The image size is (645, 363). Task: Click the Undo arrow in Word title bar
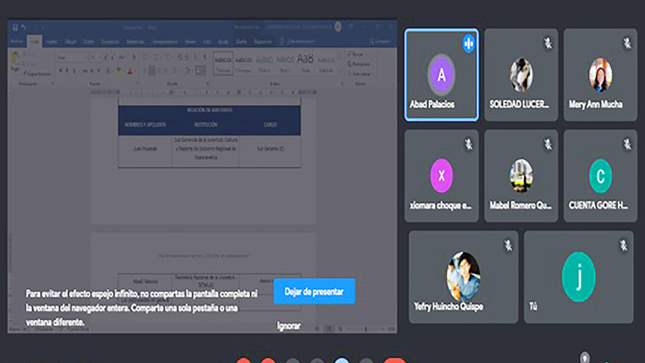(x=24, y=27)
